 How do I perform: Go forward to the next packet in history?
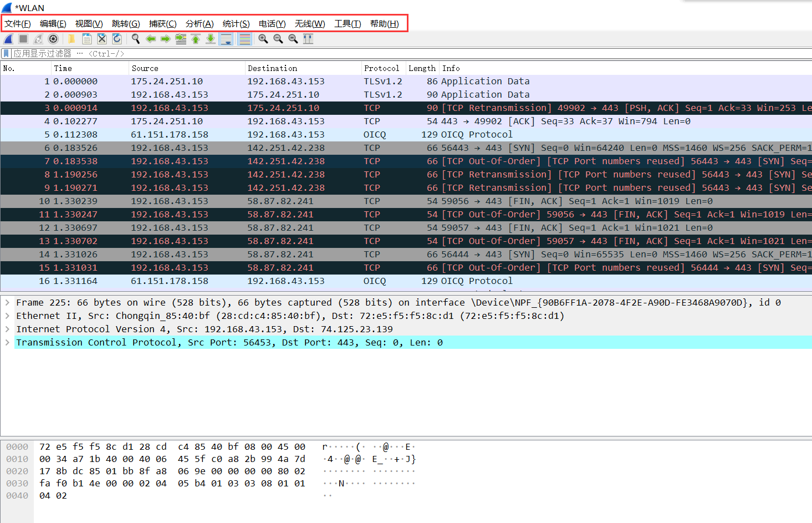click(166, 39)
